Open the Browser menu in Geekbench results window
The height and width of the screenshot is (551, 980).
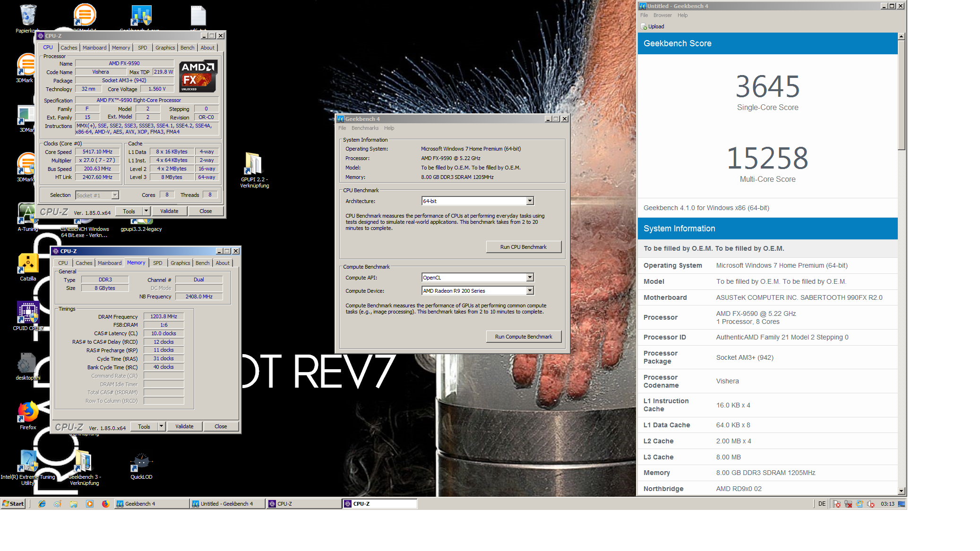pyautogui.click(x=662, y=15)
